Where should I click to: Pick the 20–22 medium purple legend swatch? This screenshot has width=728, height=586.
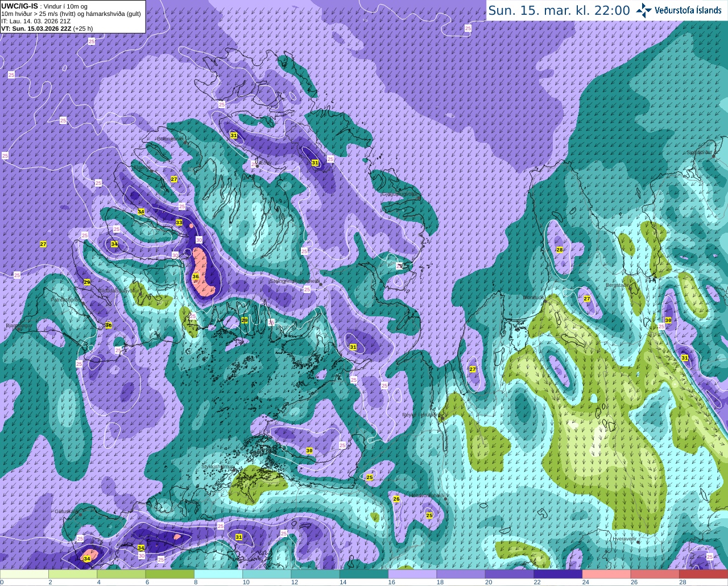510,574
